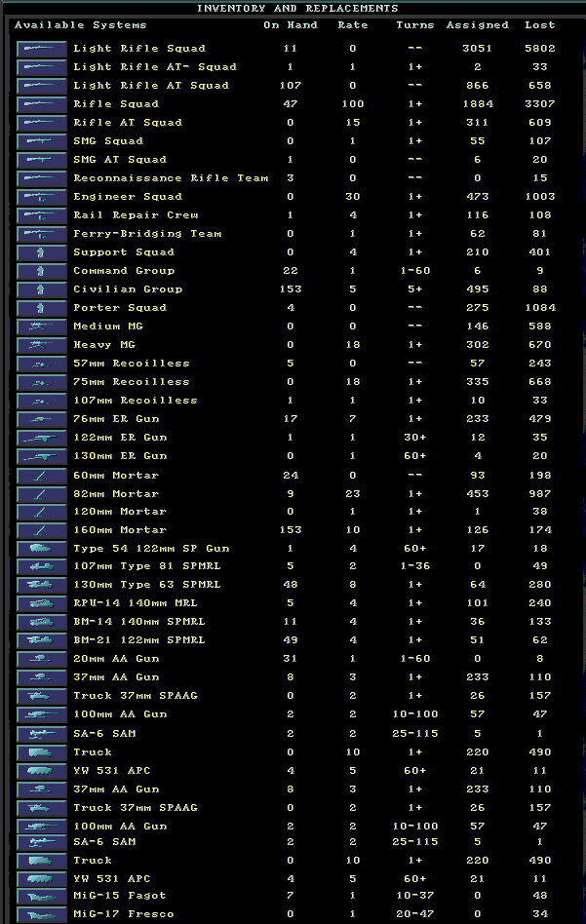
Task: Click the On Hand column header
Action: coord(290,25)
